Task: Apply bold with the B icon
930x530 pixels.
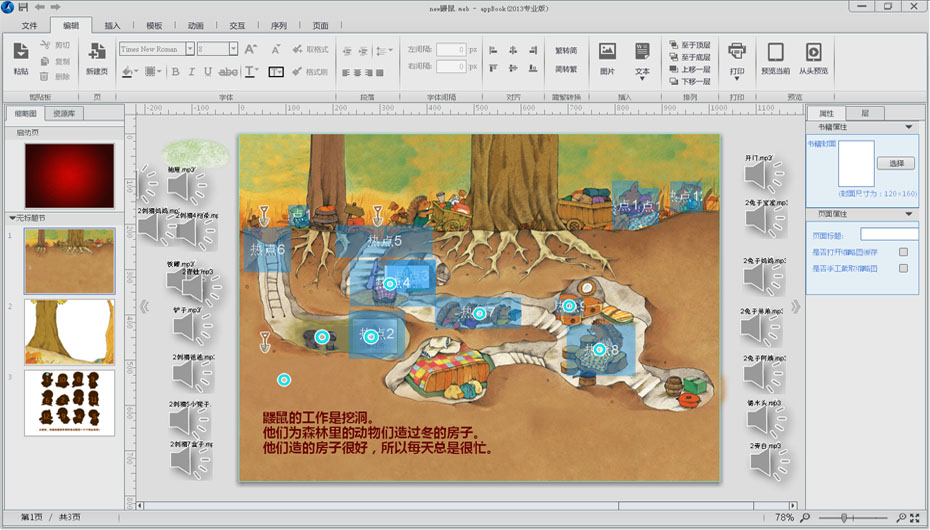Action: click(175, 72)
